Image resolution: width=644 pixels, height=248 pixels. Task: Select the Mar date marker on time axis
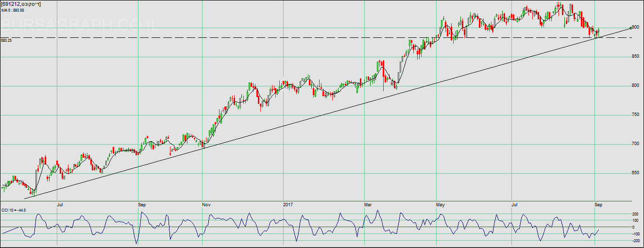coord(369,205)
